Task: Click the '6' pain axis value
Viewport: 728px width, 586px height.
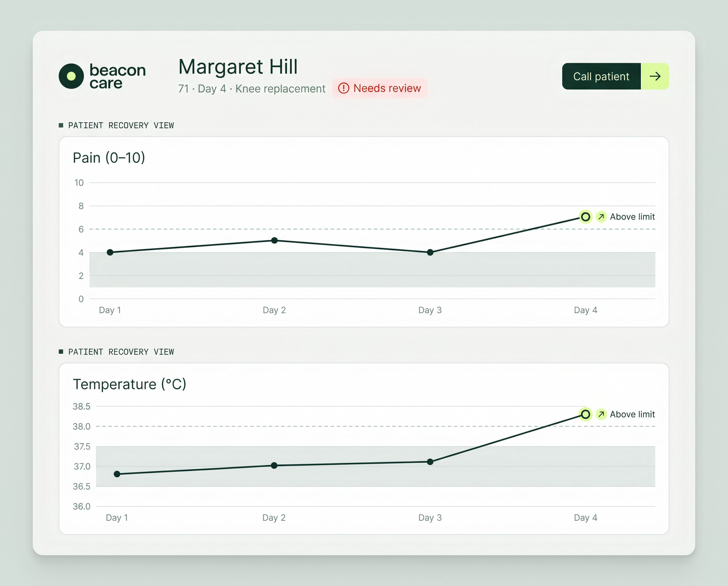Action: [x=81, y=229]
